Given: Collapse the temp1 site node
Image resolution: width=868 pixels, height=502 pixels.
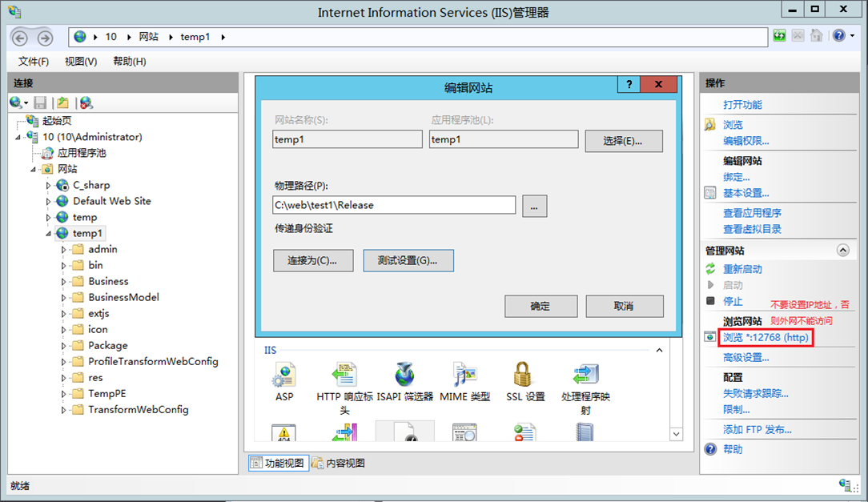Looking at the screenshot, I should (x=50, y=233).
